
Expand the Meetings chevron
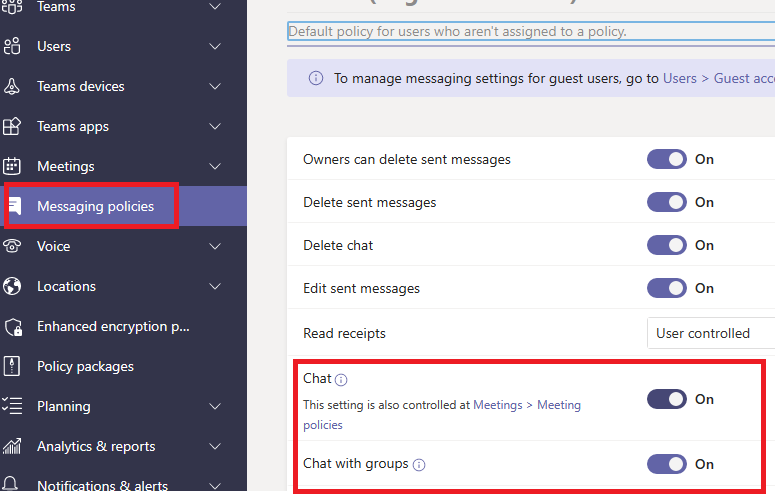coord(215,167)
